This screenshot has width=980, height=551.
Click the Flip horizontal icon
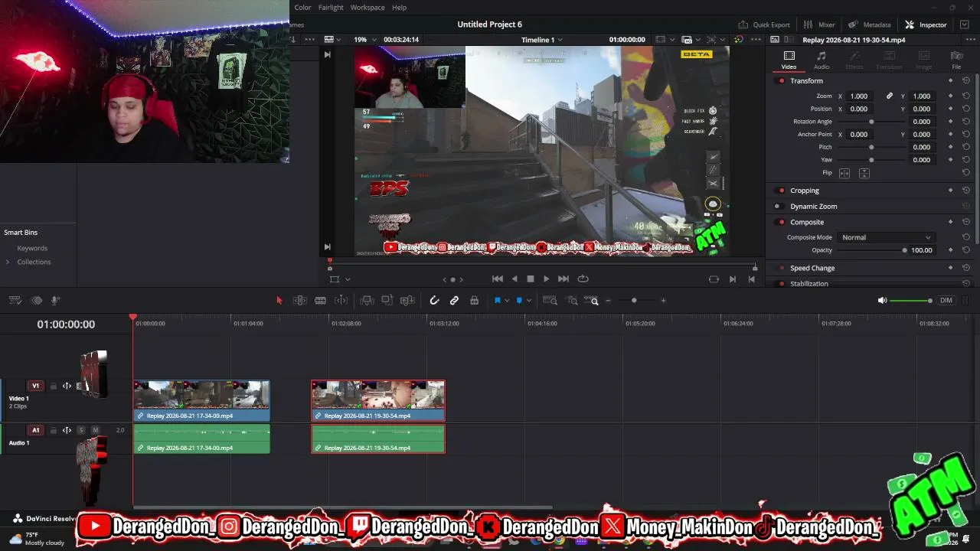click(x=844, y=173)
